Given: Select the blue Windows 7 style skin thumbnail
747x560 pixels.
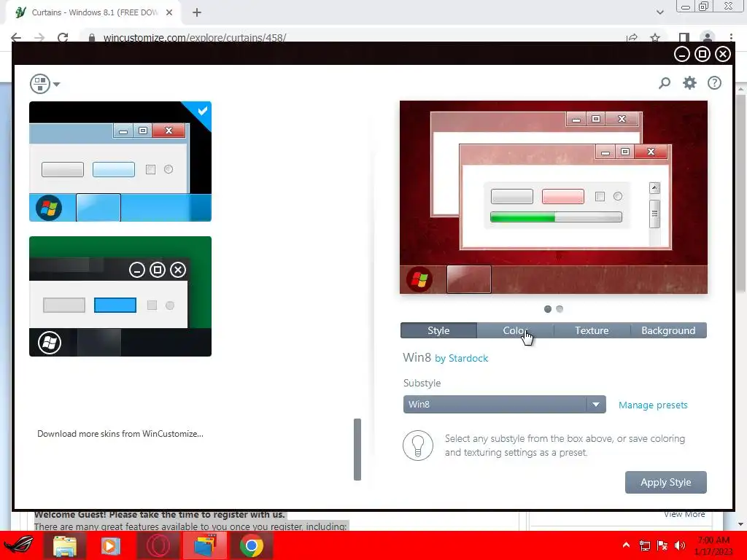Looking at the screenshot, I should [120, 161].
